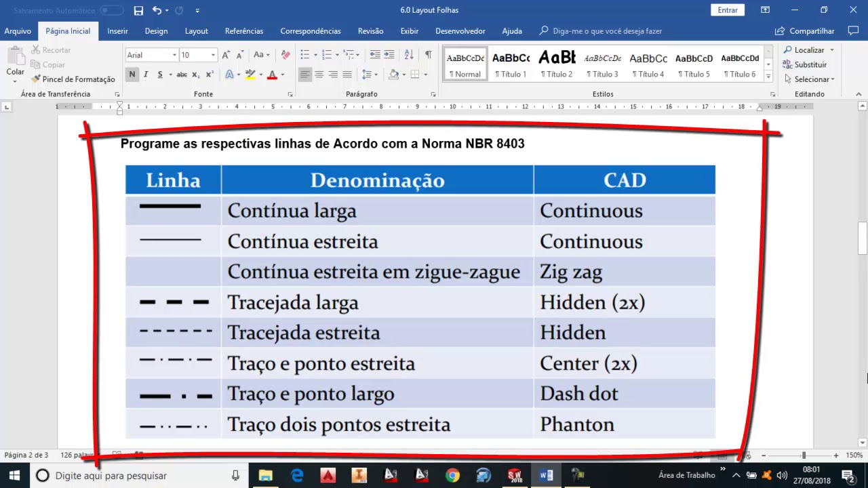
Task: Click the Entrar sign-in button
Action: pos(728,10)
